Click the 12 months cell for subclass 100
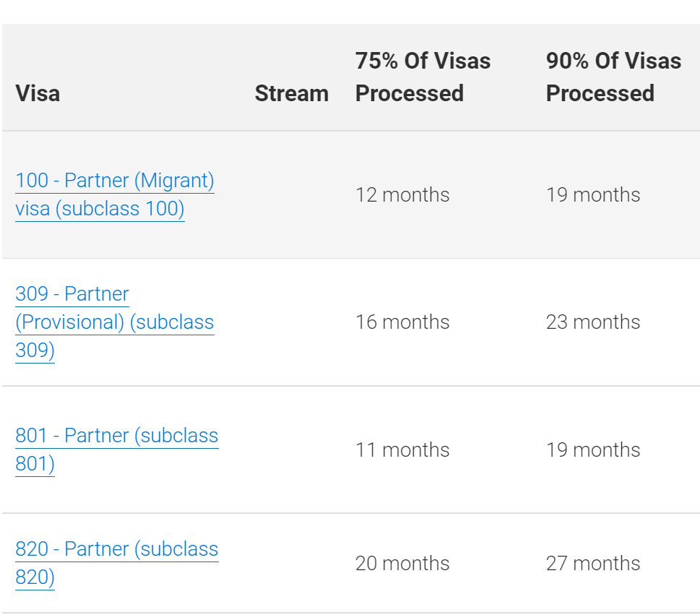The width and height of the screenshot is (700, 615). [402, 195]
